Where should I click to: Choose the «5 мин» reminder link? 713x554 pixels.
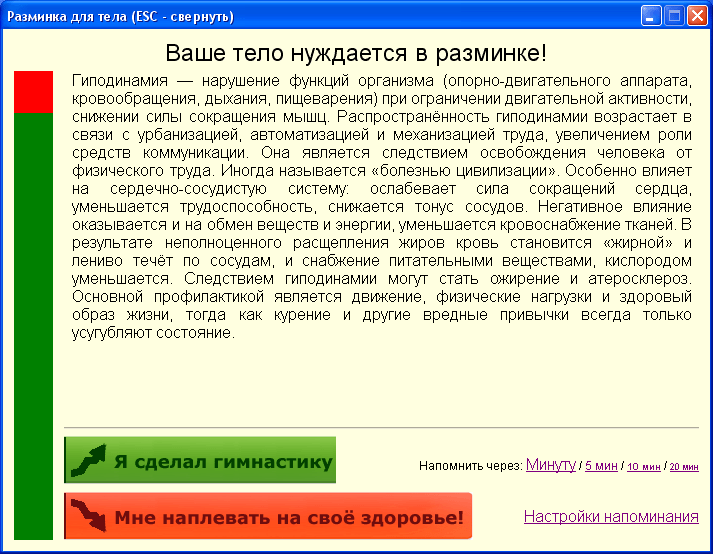(x=601, y=466)
